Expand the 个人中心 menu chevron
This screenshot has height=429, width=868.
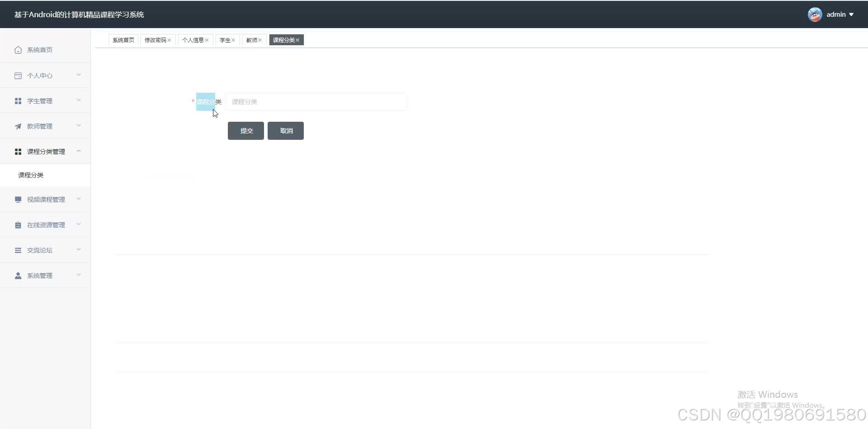click(x=79, y=75)
